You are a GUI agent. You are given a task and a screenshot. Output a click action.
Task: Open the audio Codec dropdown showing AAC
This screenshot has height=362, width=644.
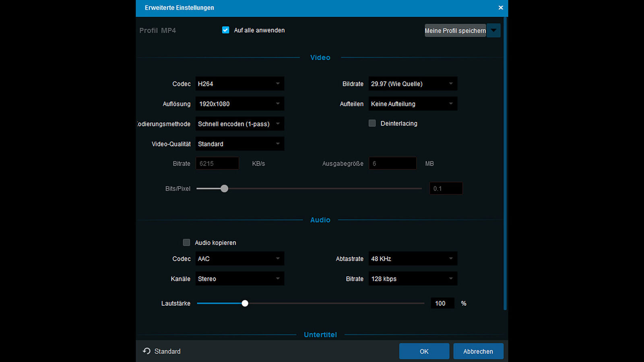[x=239, y=259]
